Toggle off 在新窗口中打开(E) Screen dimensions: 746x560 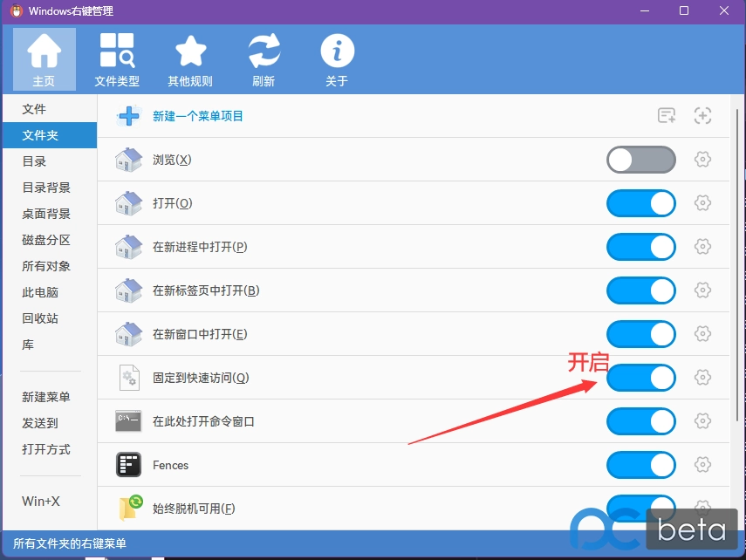tap(640, 334)
